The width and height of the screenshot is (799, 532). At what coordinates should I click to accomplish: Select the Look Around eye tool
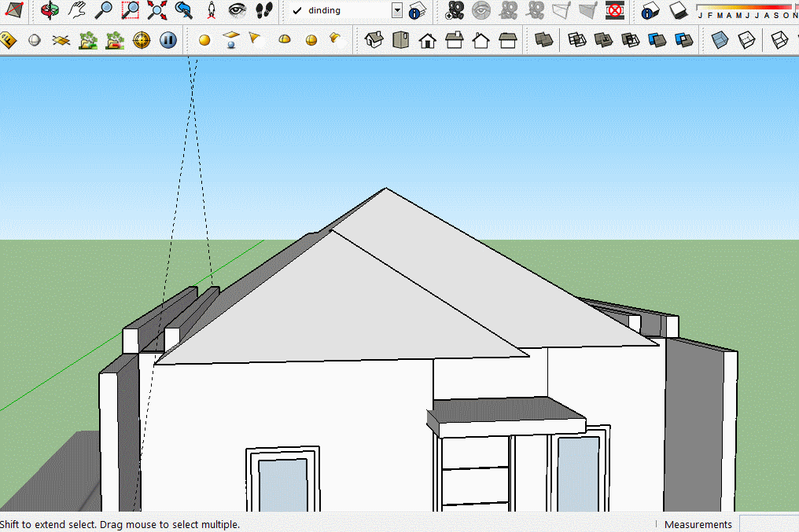[237, 10]
